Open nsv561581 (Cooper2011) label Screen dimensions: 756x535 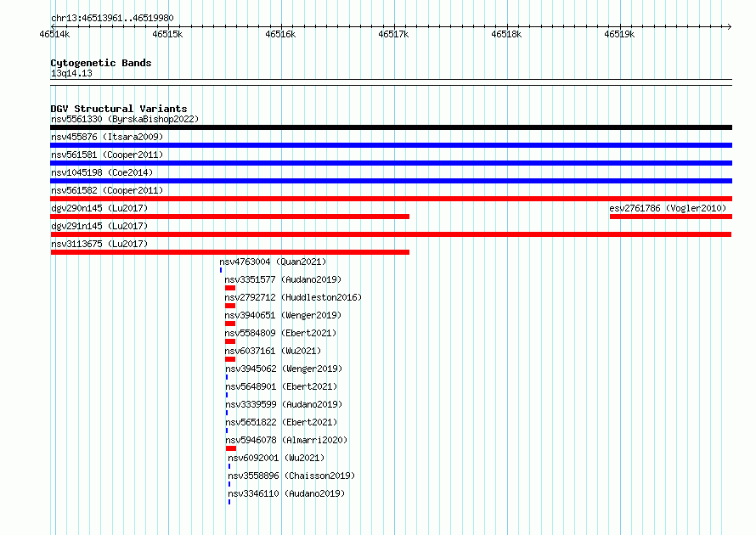click(107, 155)
